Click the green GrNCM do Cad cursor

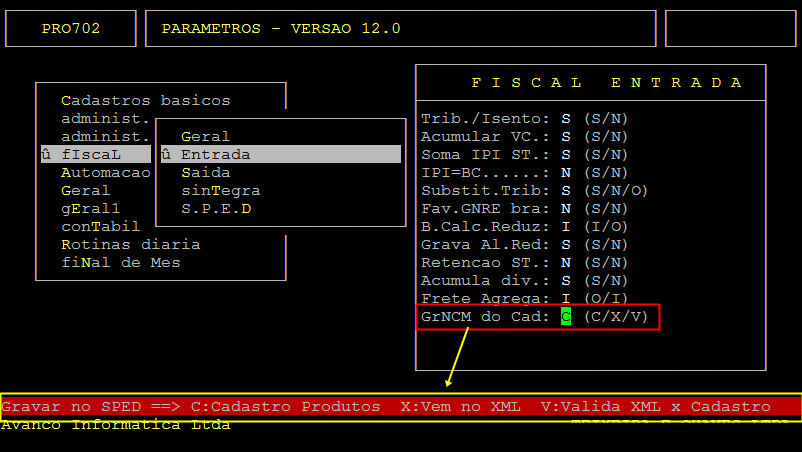[566, 317]
